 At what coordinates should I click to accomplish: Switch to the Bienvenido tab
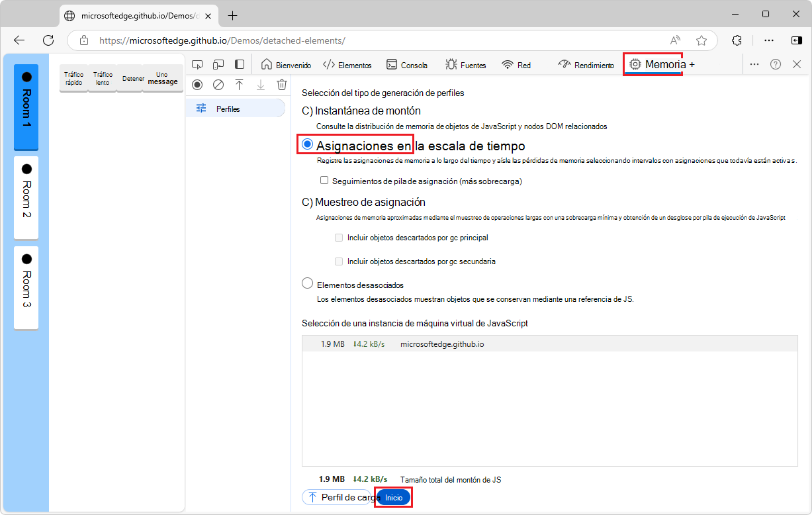[x=286, y=65]
